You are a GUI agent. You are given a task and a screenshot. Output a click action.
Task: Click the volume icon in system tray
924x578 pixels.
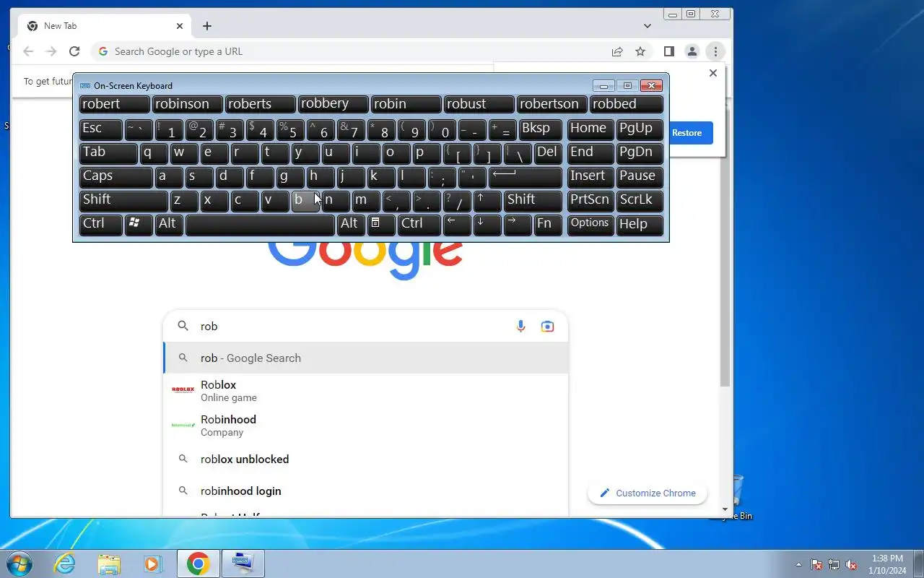click(x=852, y=564)
